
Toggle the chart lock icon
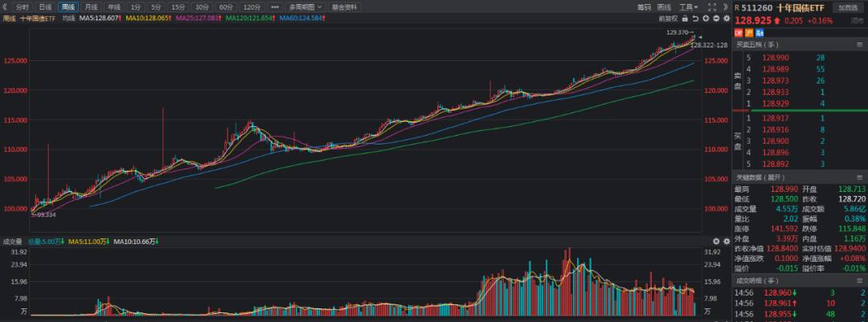(685, 18)
